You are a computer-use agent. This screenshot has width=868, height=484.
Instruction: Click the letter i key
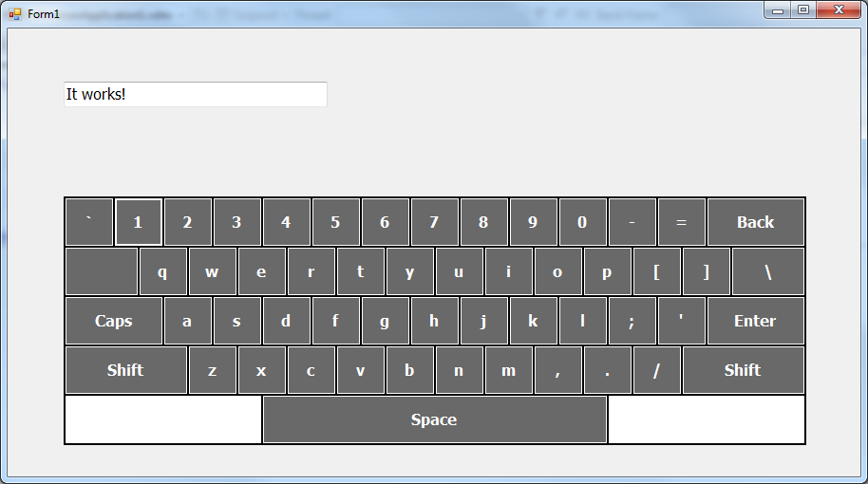pos(509,271)
